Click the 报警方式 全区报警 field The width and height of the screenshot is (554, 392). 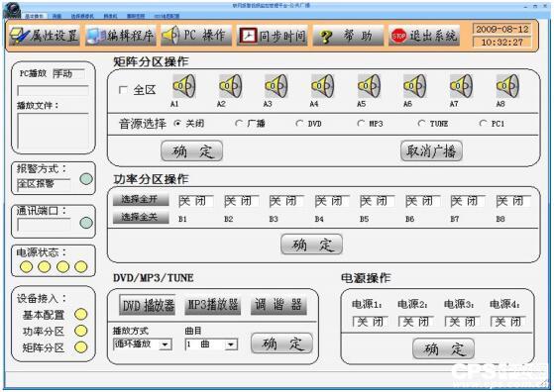pyautogui.click(x=44, y=184)
